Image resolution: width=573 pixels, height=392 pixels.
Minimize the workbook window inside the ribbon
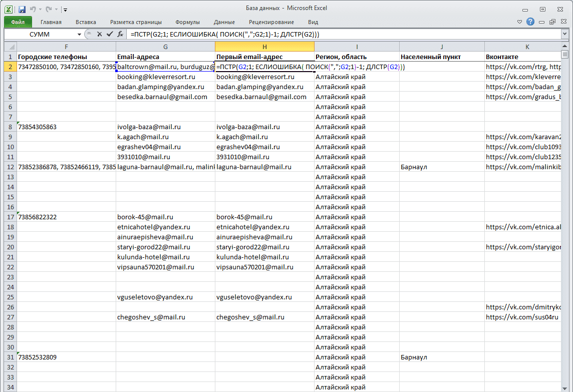[x=541, y=23]
